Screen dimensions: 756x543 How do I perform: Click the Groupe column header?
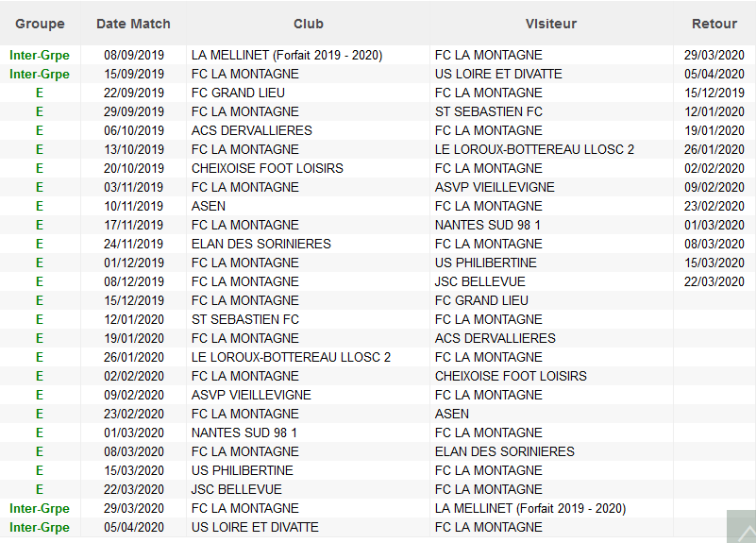coord(40,24)
